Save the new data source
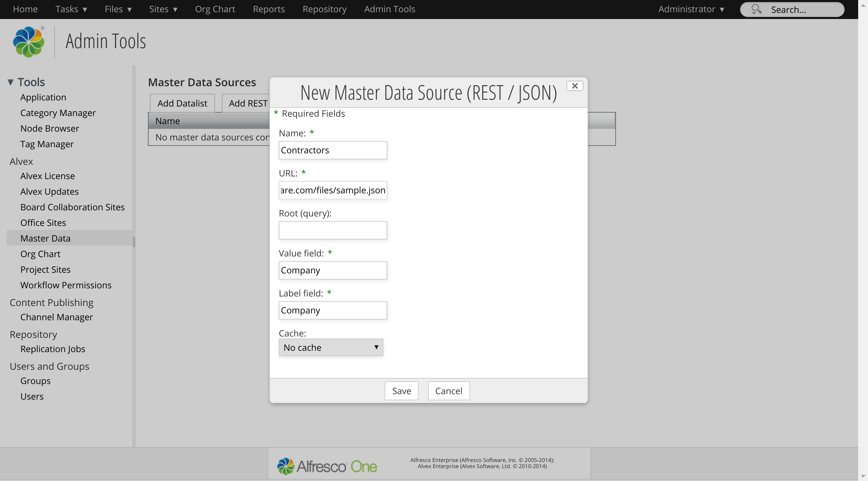868x481 pixels. pyautogui.click(x=401, y=391)
